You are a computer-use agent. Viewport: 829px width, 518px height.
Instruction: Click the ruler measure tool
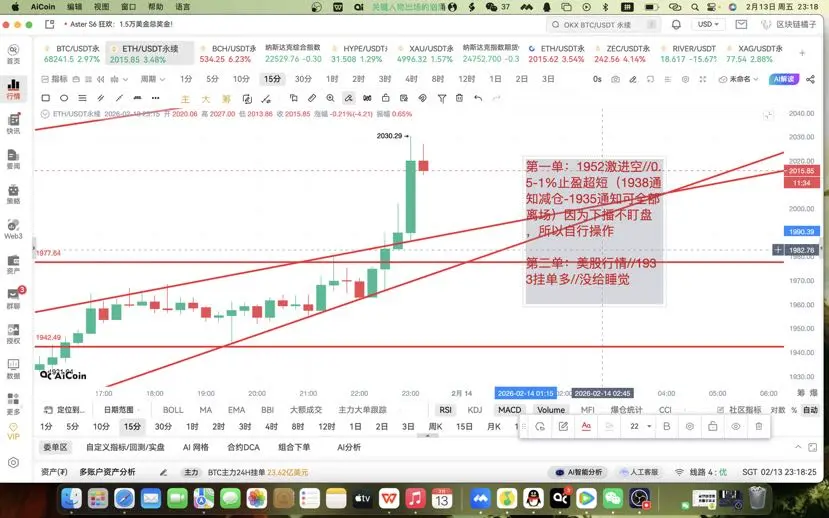pyautogui.click(x=312, y=98)
